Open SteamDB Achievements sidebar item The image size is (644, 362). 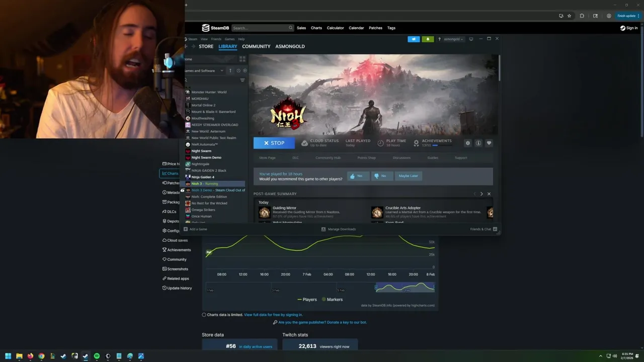(176, 250)
